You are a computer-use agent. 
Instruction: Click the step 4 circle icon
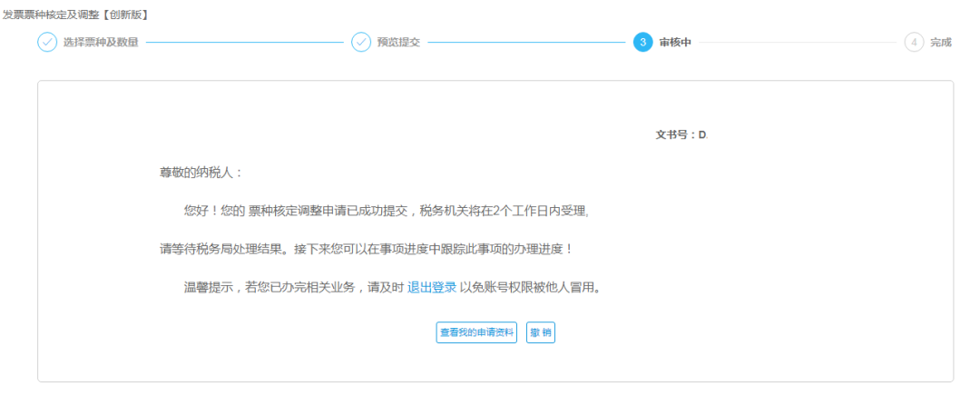tap(914, 43)
